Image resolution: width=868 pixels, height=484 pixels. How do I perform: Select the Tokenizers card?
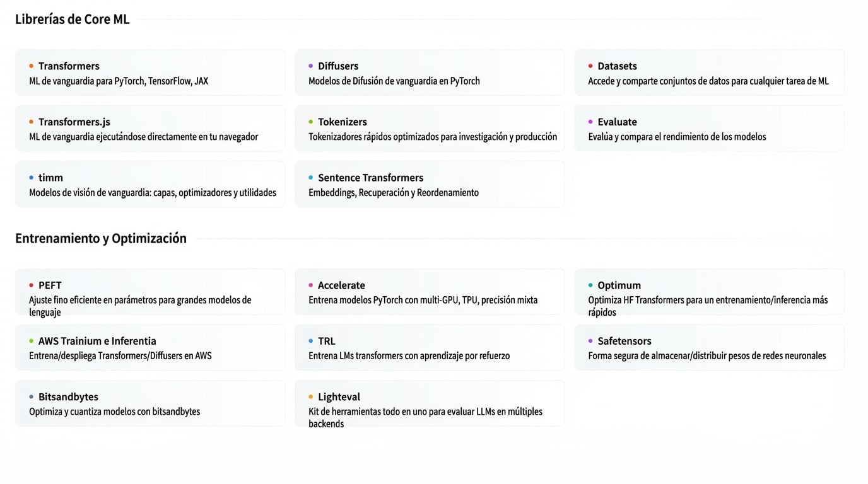430,129
